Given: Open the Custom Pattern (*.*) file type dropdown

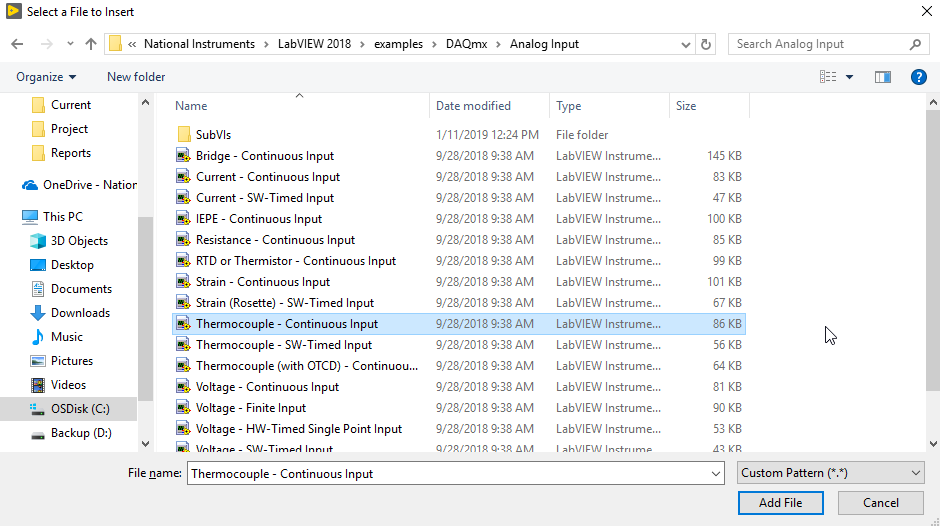Looking at the screenshot, I should (x=830, y=473).
